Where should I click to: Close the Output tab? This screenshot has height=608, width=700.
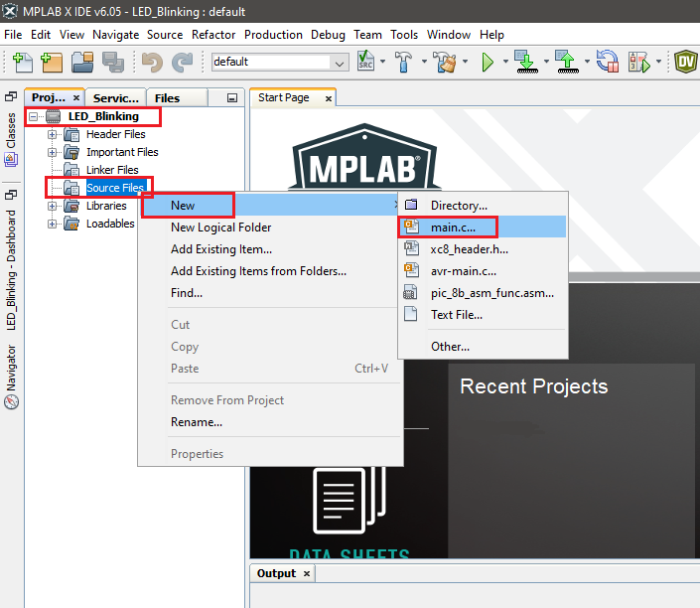307,573
